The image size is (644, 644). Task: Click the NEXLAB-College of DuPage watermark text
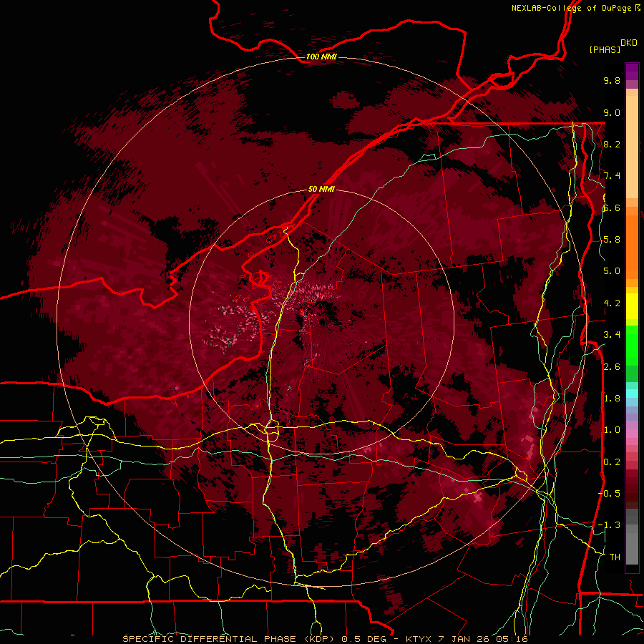point(576,8)
